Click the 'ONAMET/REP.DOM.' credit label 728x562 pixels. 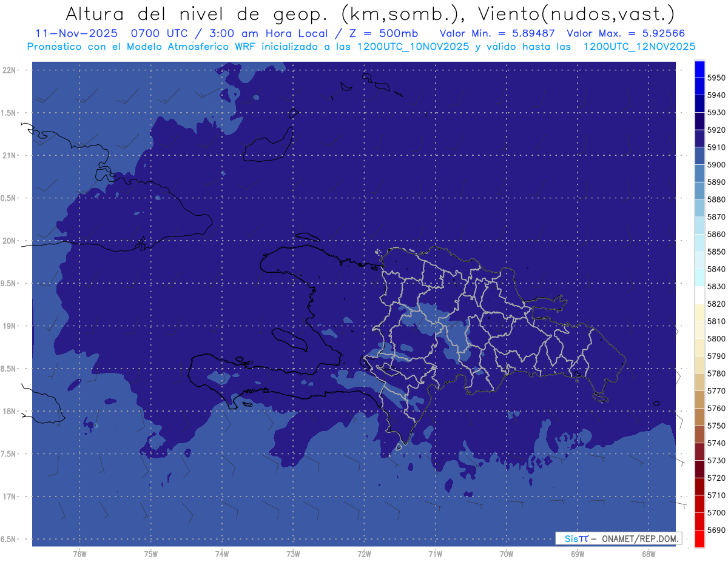point(639,538)
